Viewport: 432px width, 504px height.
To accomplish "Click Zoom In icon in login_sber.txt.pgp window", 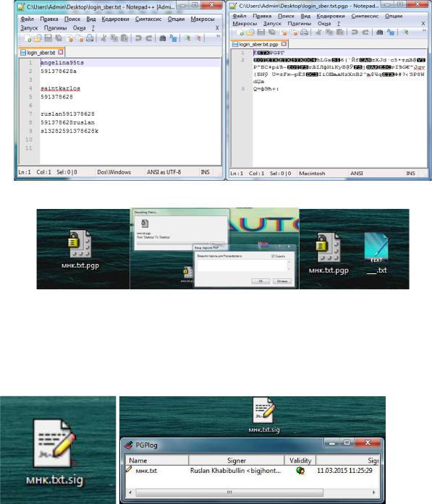I will click(x=406, y=32).
